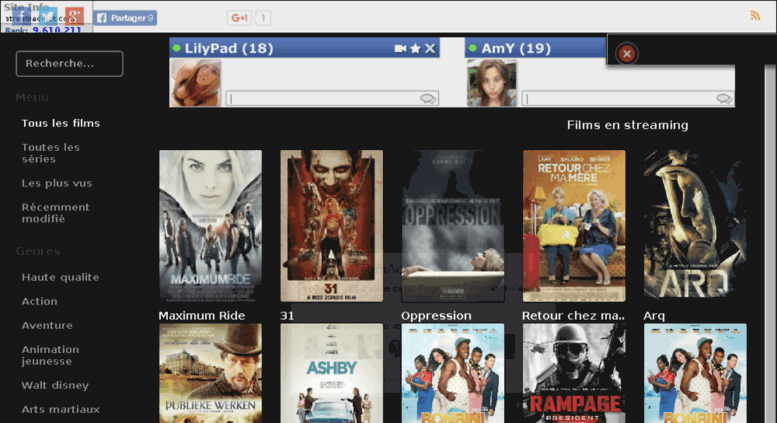Click LilyPad online status dot
777x423 pixels.
point(176,48)
